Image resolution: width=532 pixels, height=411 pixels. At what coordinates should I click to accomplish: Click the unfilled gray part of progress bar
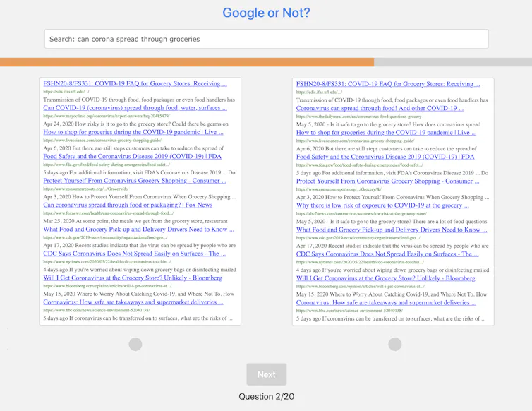click(453, 62)
